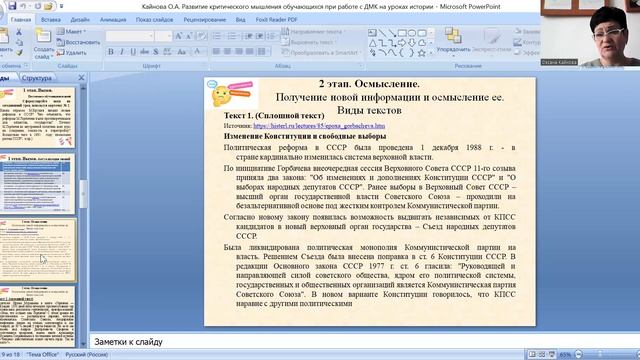Toggle Center text alignment
Image resolution: width=640 pixels, height=360 pixels.
[227, 51]
